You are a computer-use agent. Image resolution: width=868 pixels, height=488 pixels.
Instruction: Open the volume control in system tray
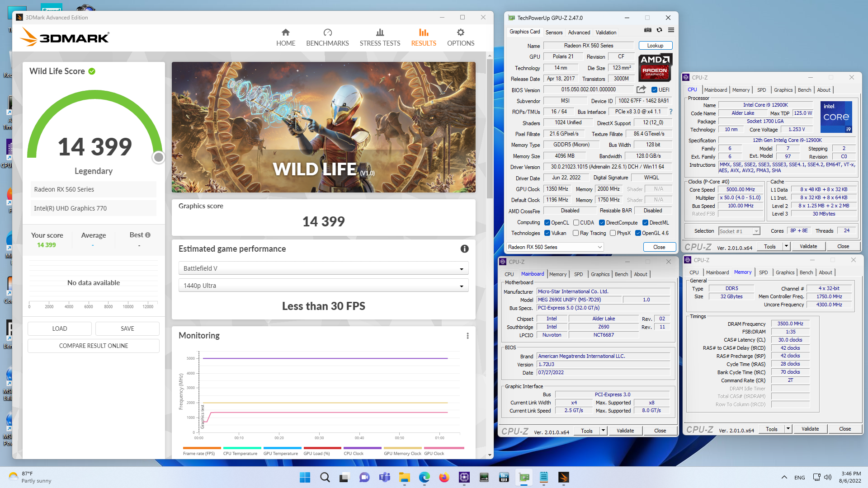coord(828,477)
